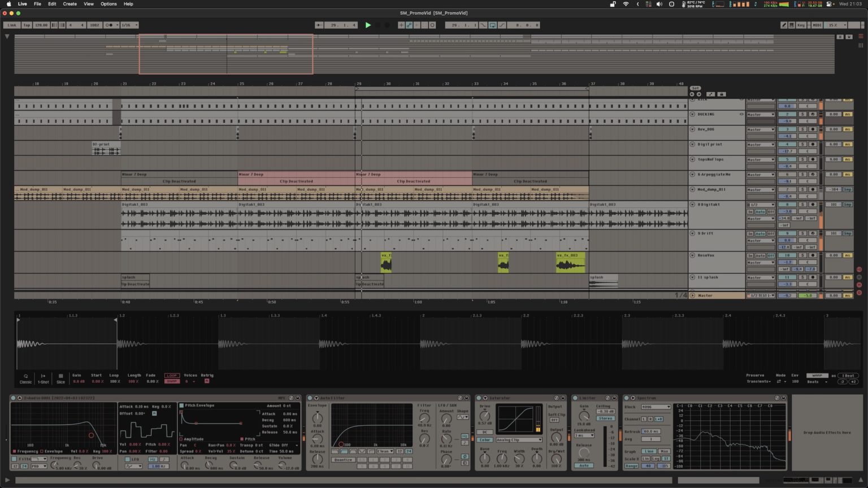Enable the 24 dB slope in Auto Filter
The image size is (868, 488).
pos(409,451)
